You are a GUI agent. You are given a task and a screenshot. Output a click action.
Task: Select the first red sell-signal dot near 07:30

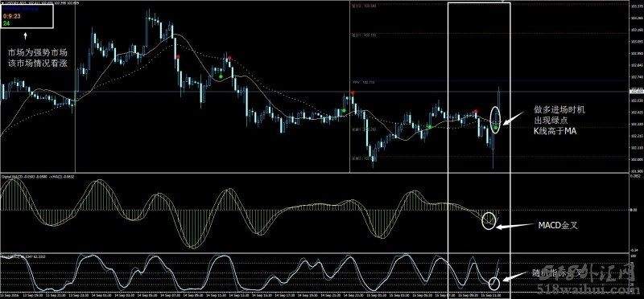click(x=178, y=56)
